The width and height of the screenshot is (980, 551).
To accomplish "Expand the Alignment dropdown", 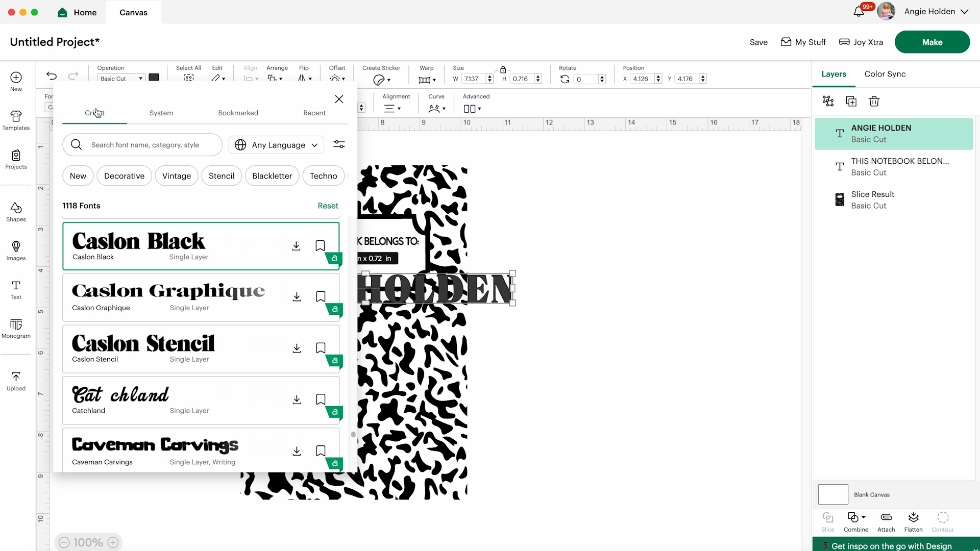I will [x=393, y=109].
